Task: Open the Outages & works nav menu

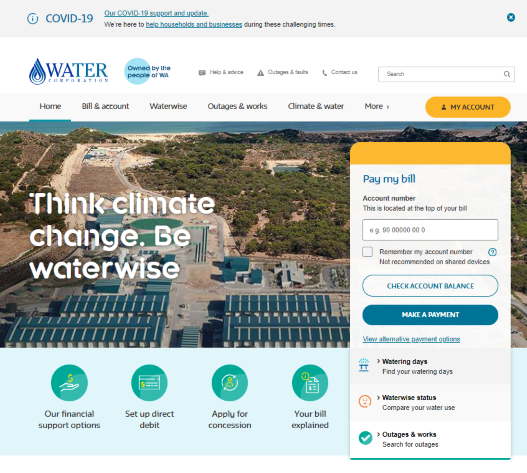Action: [x=237, y=106]
